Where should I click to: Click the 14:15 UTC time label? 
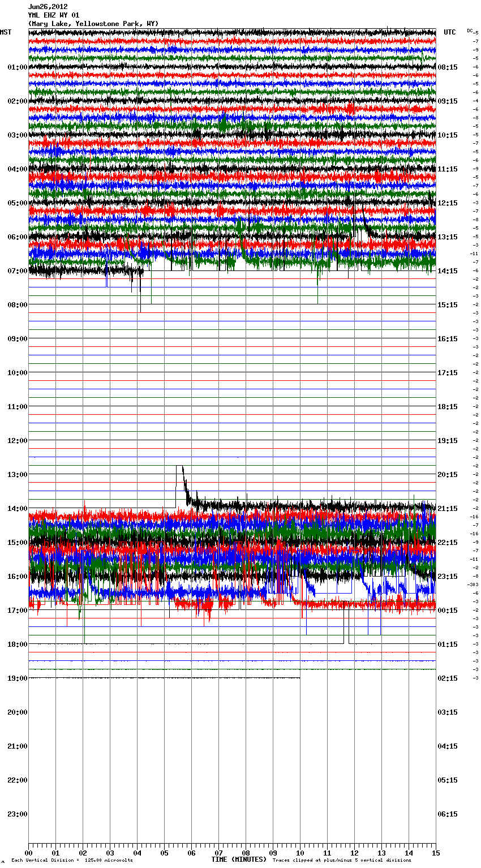pyautogui.click(x=448, y=271)
